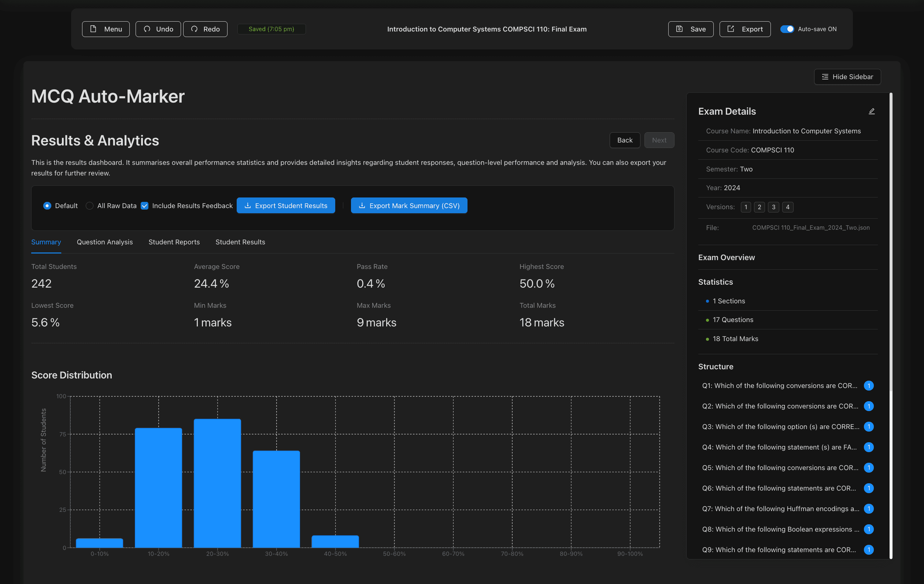Open Q7 Huffman encodings question in Structure
924x584 pixels.
point(780,509)
